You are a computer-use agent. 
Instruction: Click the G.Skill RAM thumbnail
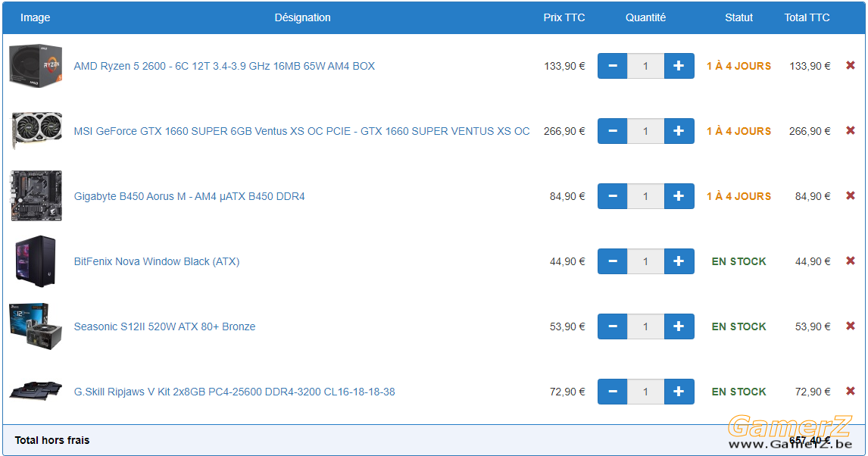tap(36, 391)
